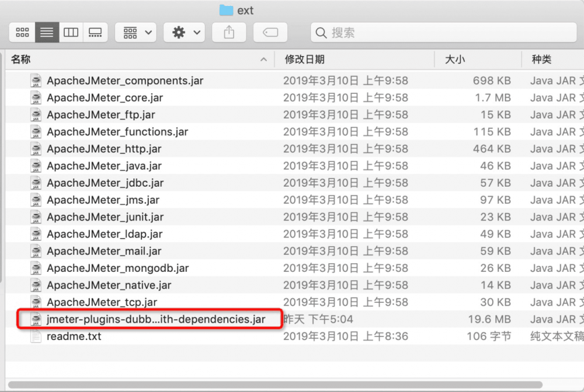584x392 pixels.
Task: Select file name ApacheJMeter_components.jar
Action: 125,80
